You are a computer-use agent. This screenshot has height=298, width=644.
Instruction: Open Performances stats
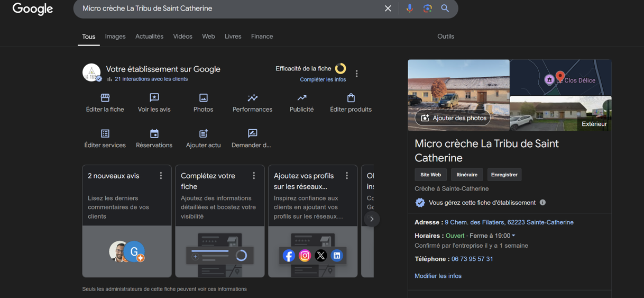coord(252,103)
